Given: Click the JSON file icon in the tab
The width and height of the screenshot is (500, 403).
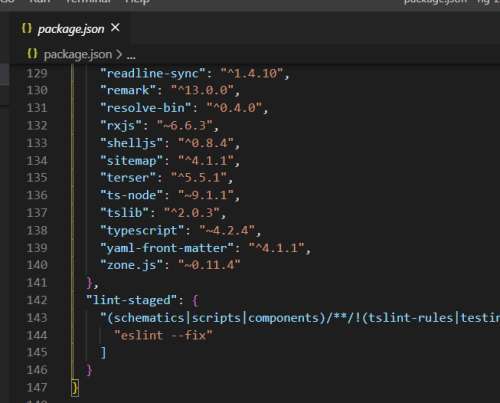Looking at the screenshot, I should tap(27, 28).
